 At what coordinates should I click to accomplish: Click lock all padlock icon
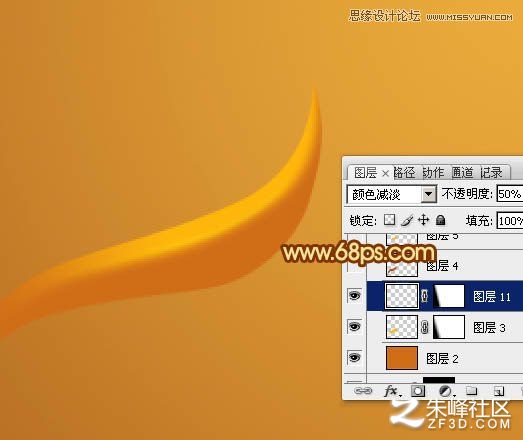tap(441, 220)
